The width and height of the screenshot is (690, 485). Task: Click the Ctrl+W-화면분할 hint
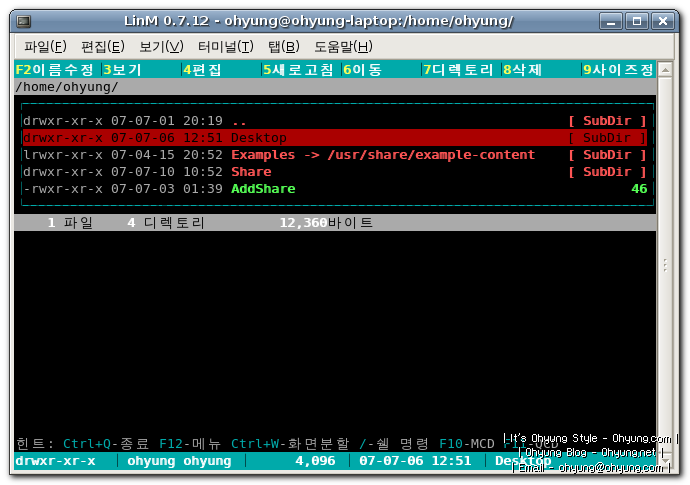[x=290, y=444]
